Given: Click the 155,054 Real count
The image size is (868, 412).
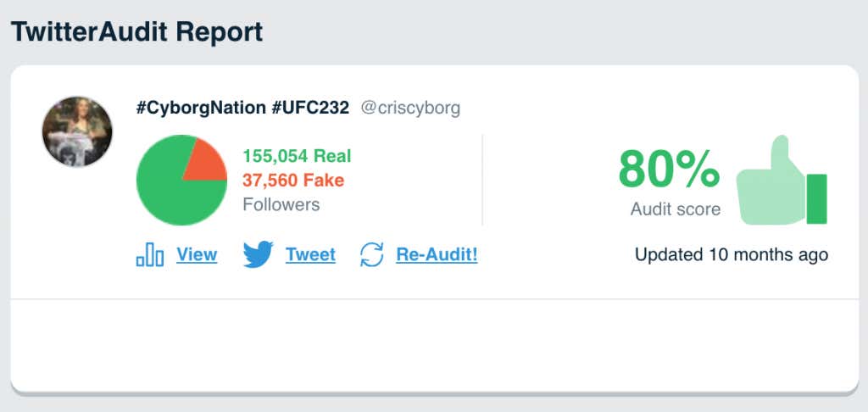Looking at the screenshot, I should (x=297, y=156).
